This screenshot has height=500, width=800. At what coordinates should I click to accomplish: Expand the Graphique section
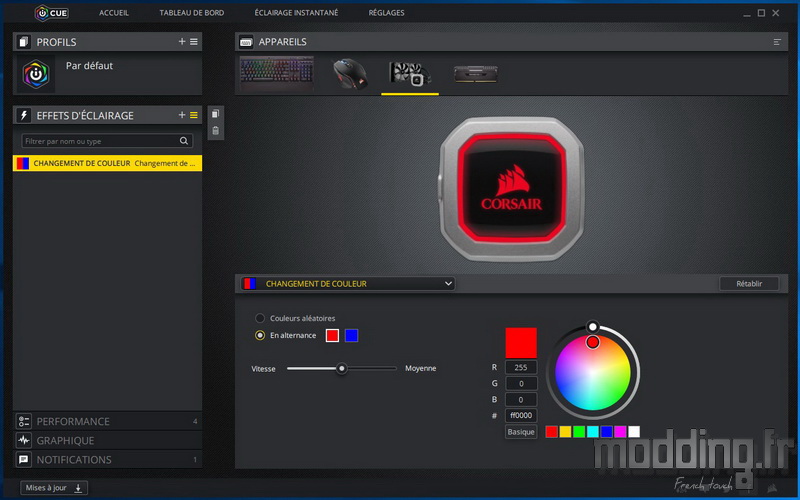[107, 440]
